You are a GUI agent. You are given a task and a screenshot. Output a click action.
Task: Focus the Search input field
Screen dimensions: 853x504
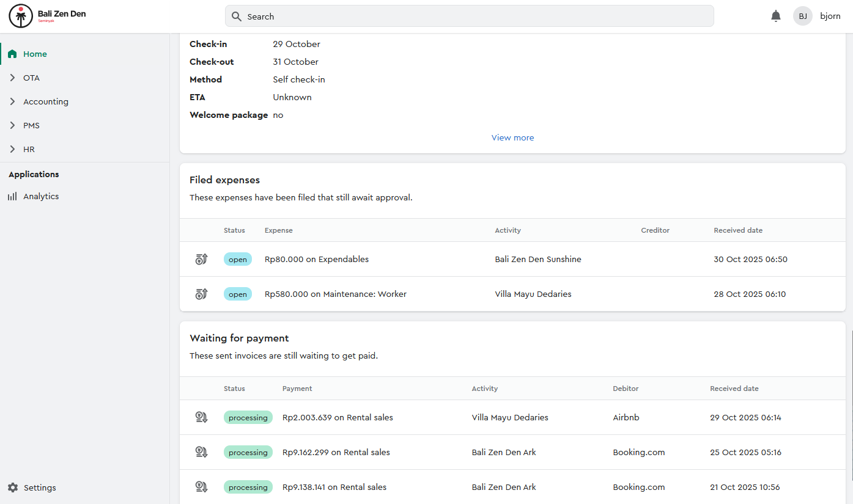pyautogui.click(x=469, y=16)
